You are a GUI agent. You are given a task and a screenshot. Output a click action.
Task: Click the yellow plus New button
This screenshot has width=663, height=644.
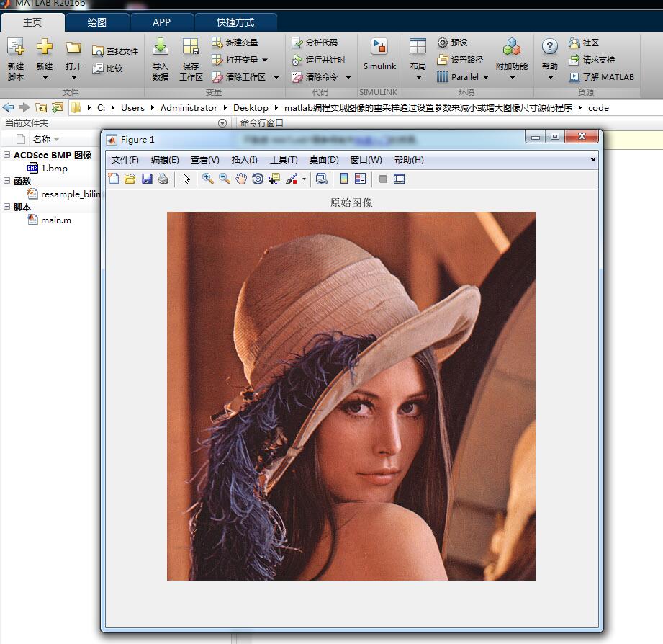pos(45,47)
